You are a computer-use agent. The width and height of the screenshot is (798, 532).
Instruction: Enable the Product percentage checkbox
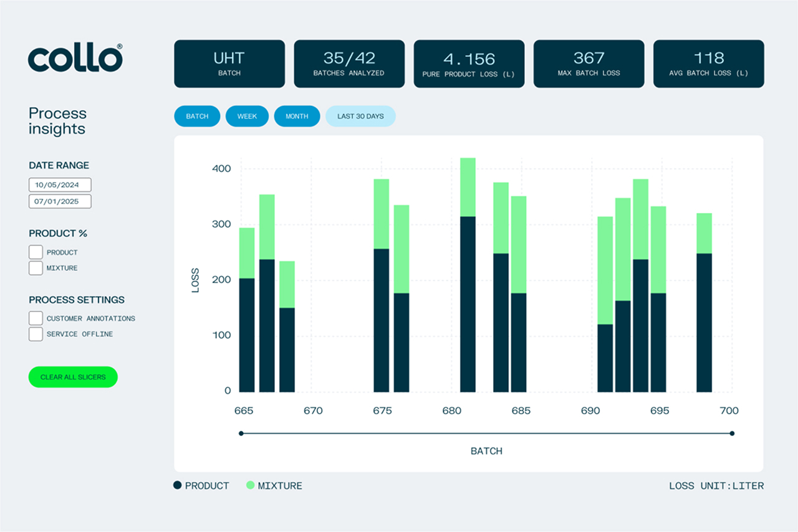[36, 252]
